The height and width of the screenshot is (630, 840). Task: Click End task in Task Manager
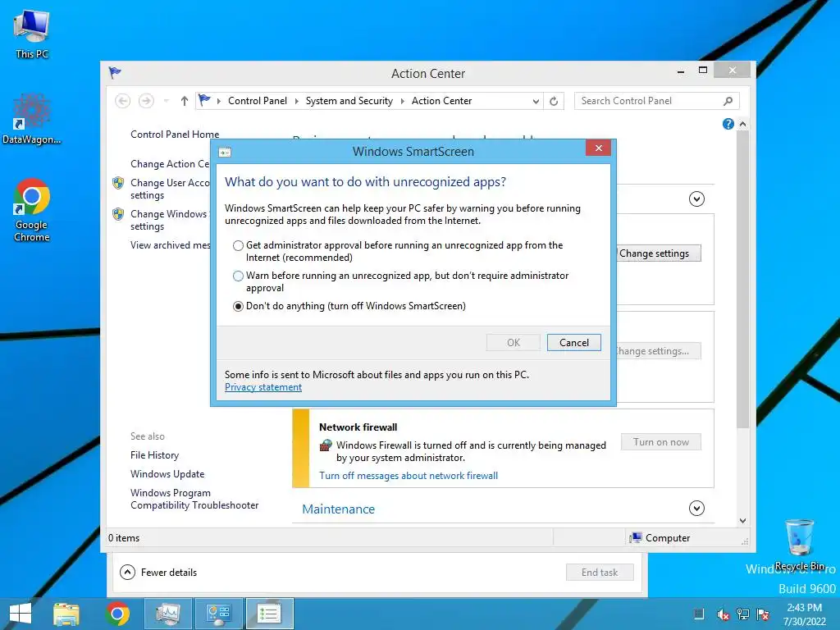pos(600,572)
